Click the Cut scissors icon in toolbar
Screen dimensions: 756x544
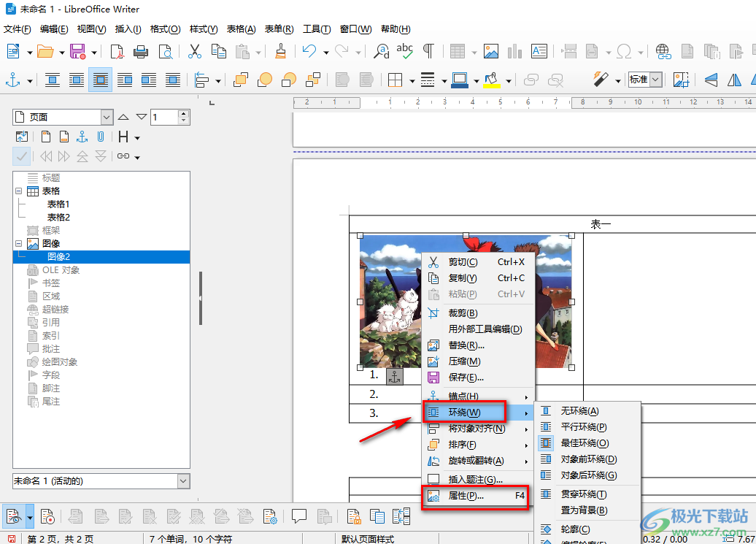pyautogui.click(x=195, y=51)
